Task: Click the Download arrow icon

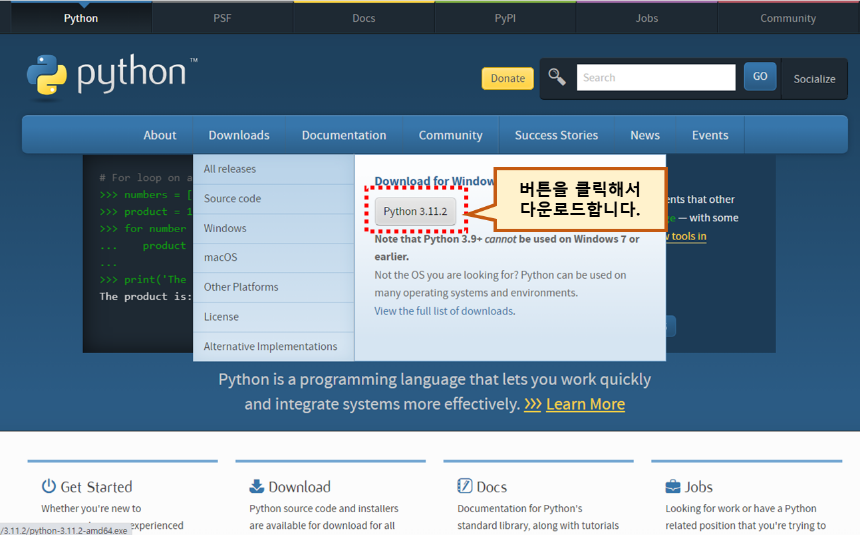Action: (x=256, y=486)
